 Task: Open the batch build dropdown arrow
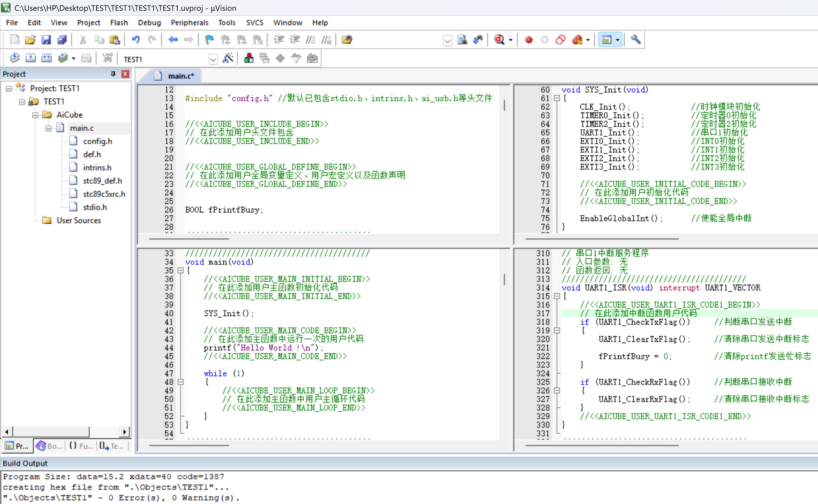tap(74, 58)
